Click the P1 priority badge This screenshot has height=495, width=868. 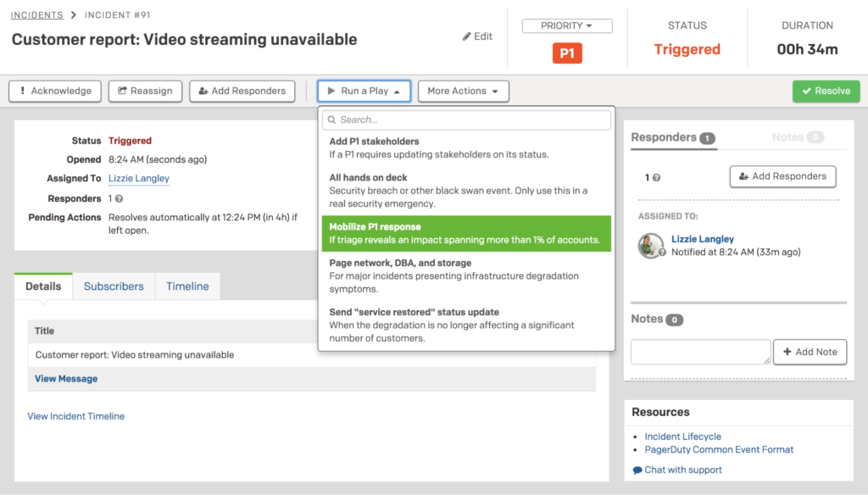[567, 53]
